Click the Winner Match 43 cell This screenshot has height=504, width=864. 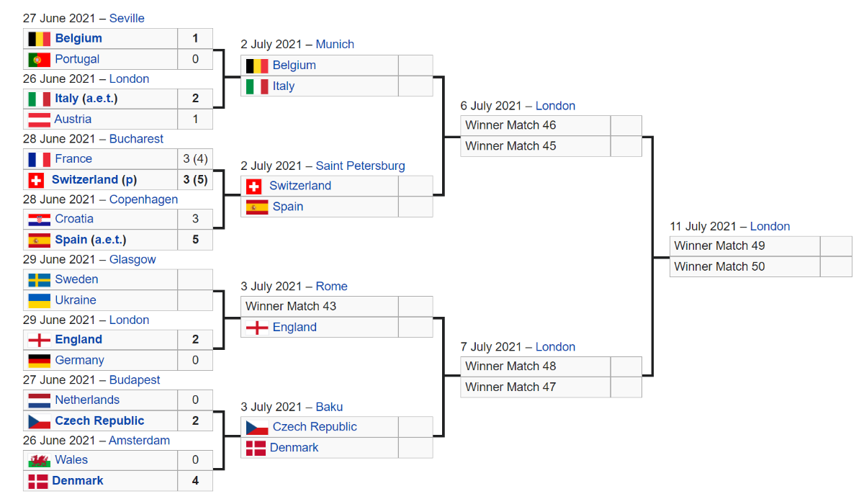point(319,307)
